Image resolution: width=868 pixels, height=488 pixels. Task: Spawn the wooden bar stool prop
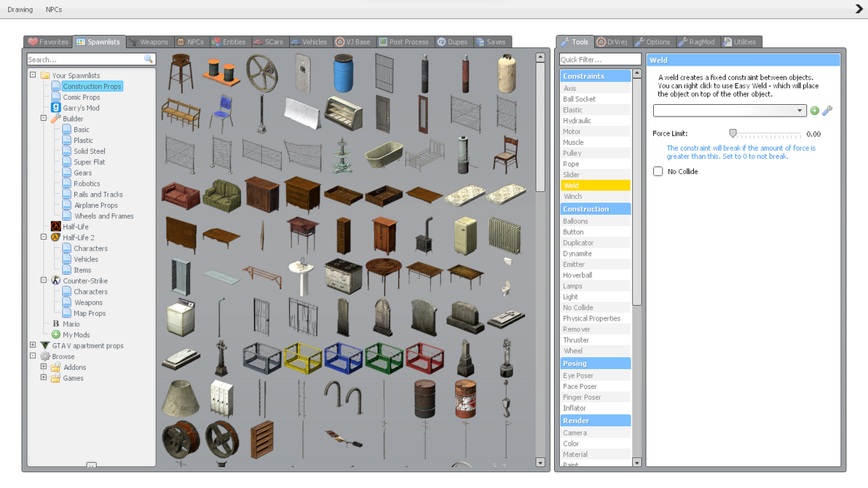click(181, 73)
